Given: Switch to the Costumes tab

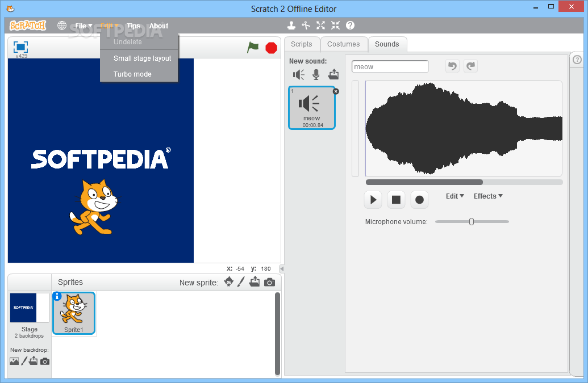Looking at the screenshot, I should pos(344,44).
